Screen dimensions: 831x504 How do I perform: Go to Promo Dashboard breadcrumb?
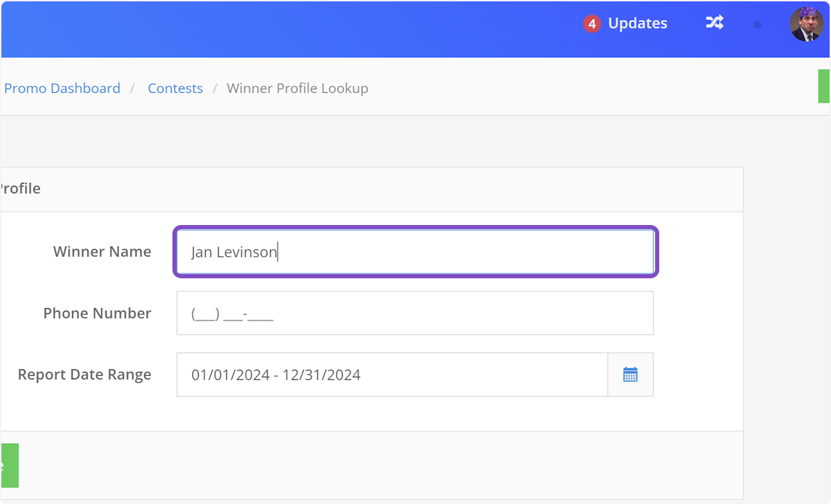pyautogui.click(x=62, y=89)
